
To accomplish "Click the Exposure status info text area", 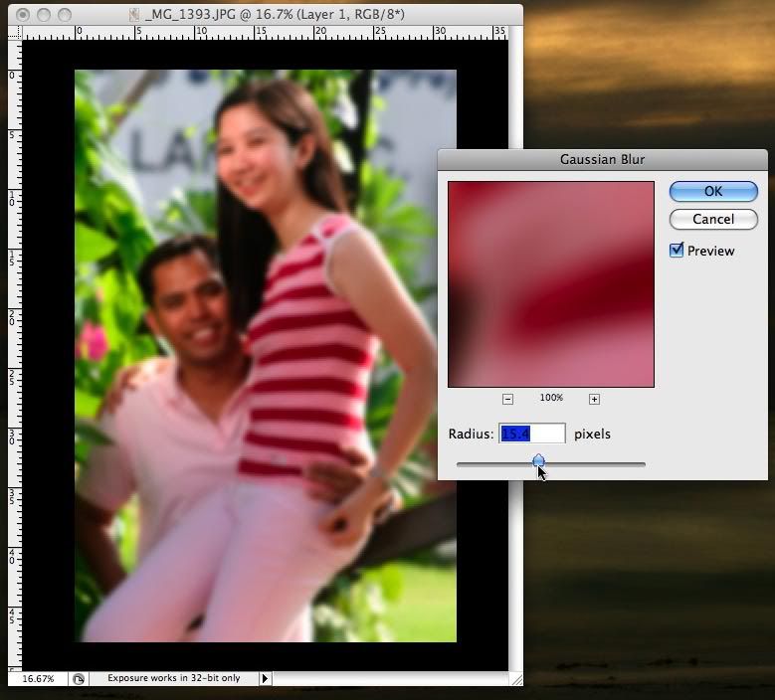I will [x=174, y=678].
